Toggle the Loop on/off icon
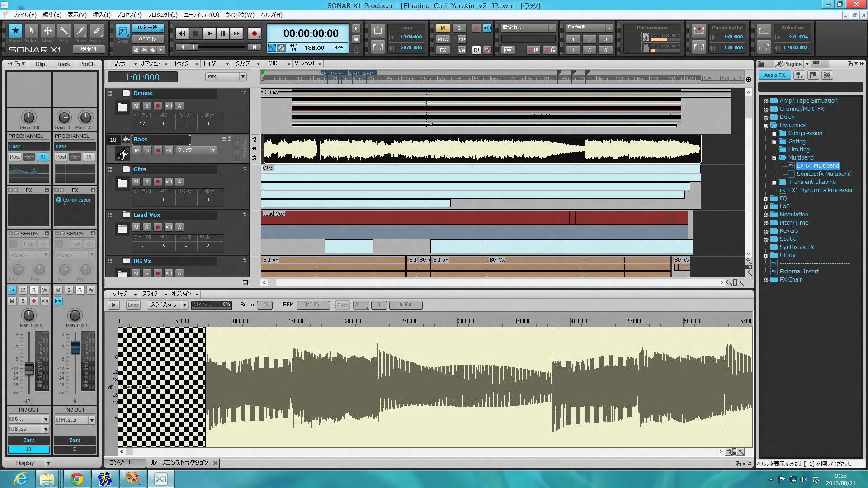 point(377,31)
